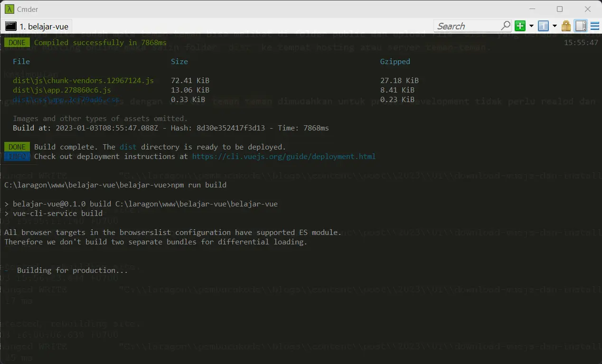Click the 'npm run build' command line
The image size is (602, 364).
pos(115,185)
